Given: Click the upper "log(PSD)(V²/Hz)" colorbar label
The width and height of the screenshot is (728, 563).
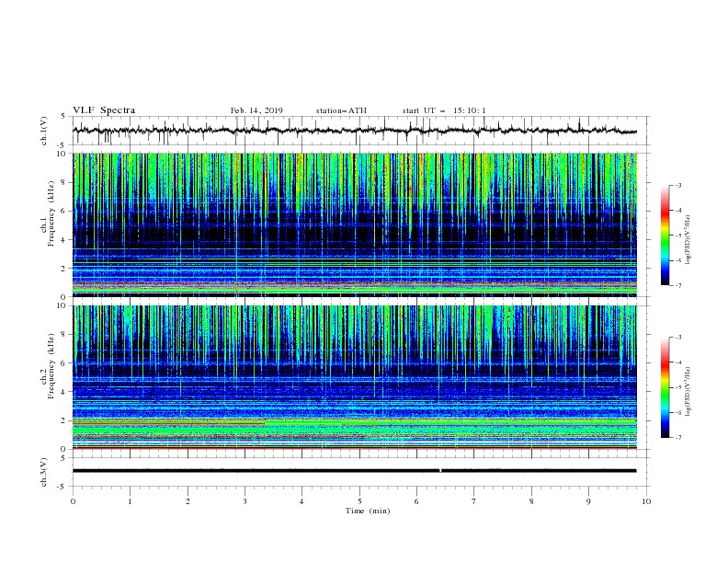Looking at the screenshot, I should tap(688, 239).
